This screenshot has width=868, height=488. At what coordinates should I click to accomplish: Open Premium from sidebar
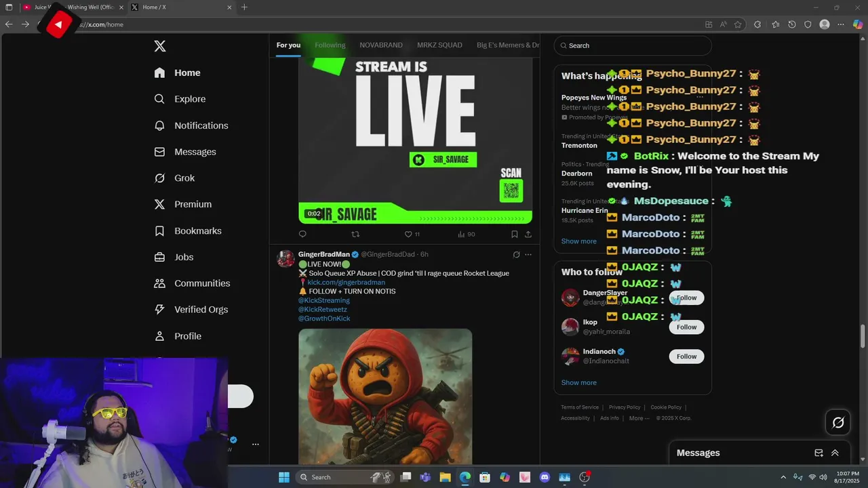pos(184,204)
